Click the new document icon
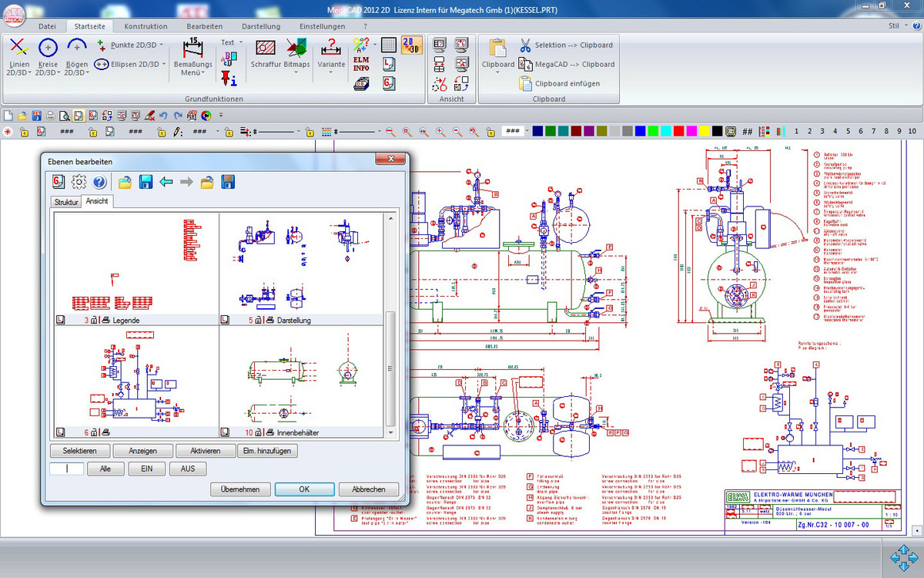This screenshot has width=924, height=578. point(8,116)
